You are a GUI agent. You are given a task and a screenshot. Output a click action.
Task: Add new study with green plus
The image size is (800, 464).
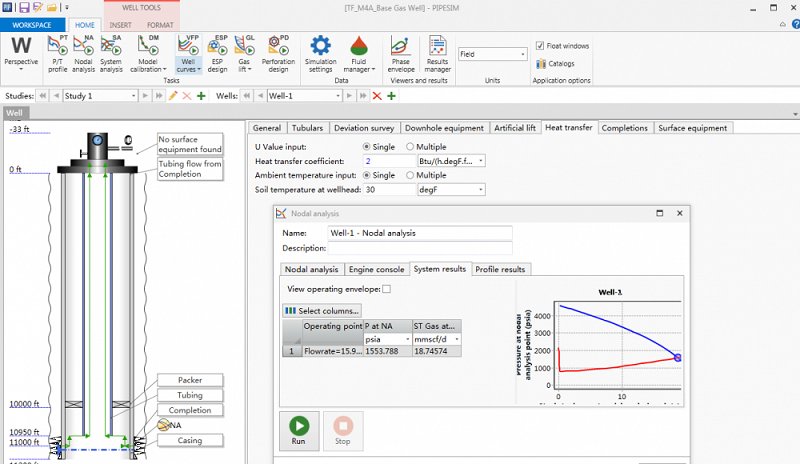coord(201,95)
